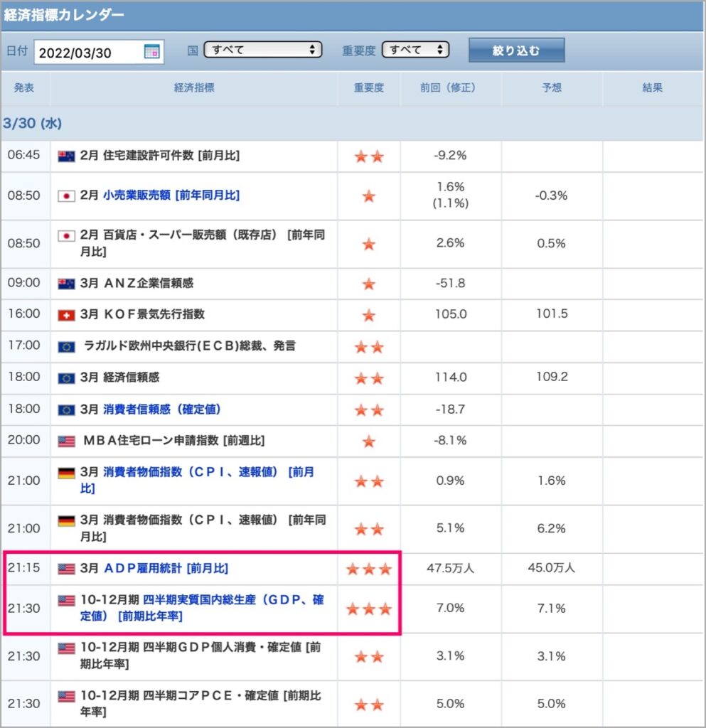Click the two-star rating for 住宅建設許可件数
This screenshot has height=728, width=706.
coord(369,156)
